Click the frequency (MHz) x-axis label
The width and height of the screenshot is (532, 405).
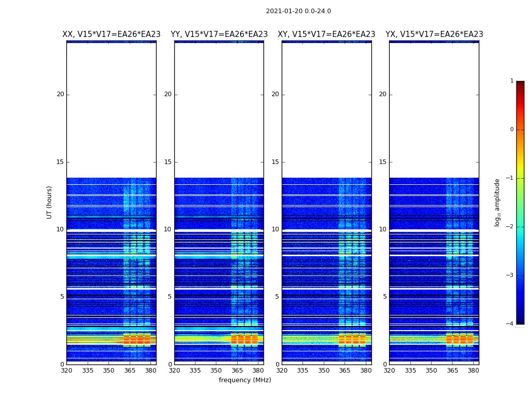245,380
